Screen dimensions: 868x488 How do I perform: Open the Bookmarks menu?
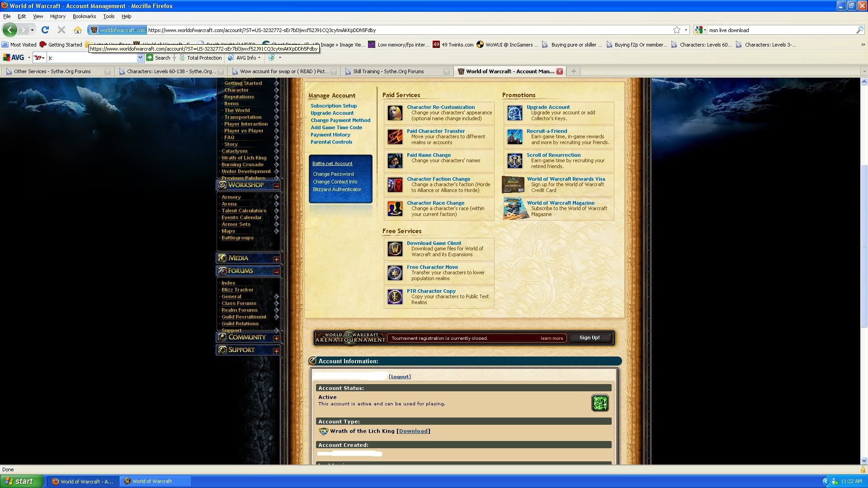(84, 16)
